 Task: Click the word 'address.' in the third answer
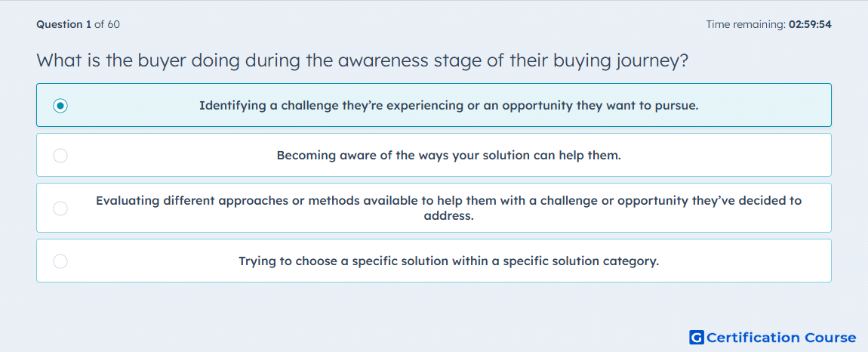[448, 216]
